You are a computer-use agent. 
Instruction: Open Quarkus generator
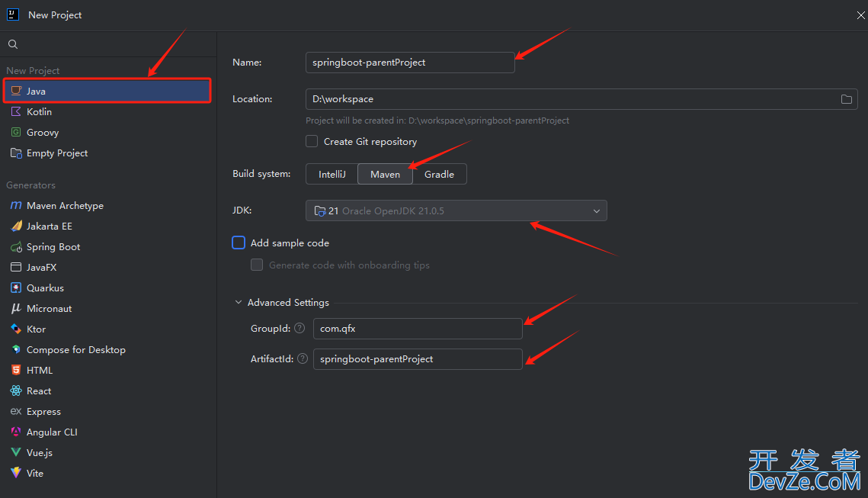pyautogui.click(x=107, y=288)
